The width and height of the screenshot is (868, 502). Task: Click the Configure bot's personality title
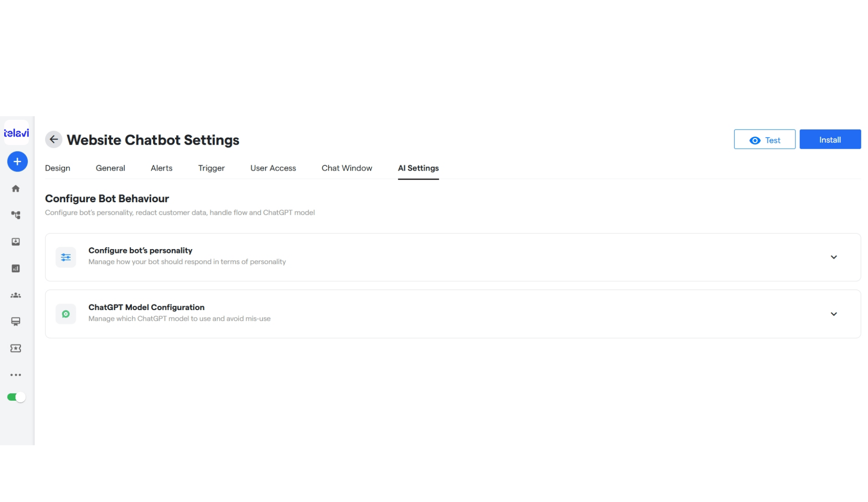pos(140,251)
